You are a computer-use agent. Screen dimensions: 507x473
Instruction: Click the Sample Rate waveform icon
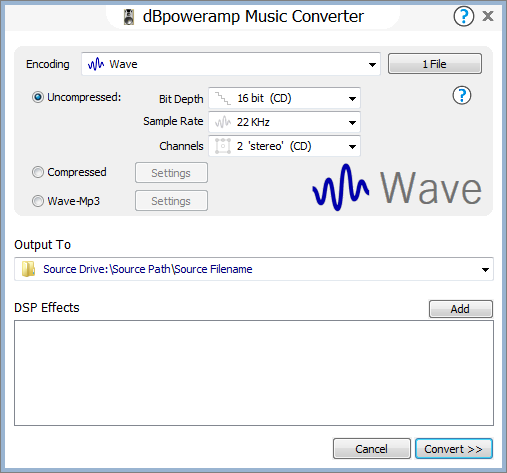coord(223,122)
